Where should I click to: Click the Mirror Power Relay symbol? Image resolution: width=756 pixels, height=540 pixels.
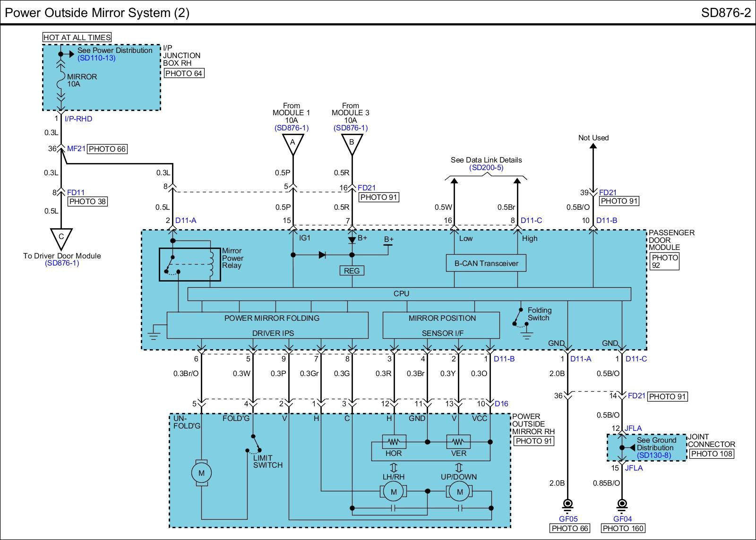point(189,264)
